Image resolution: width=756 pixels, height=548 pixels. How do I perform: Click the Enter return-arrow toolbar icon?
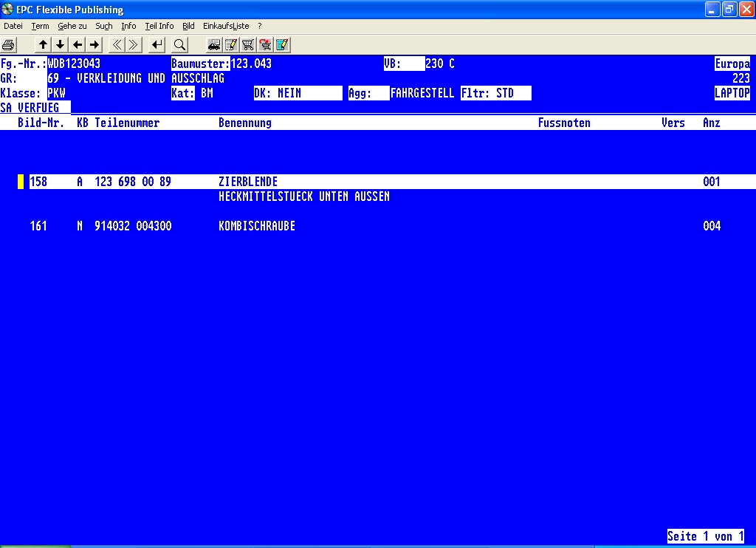point(157,45)
